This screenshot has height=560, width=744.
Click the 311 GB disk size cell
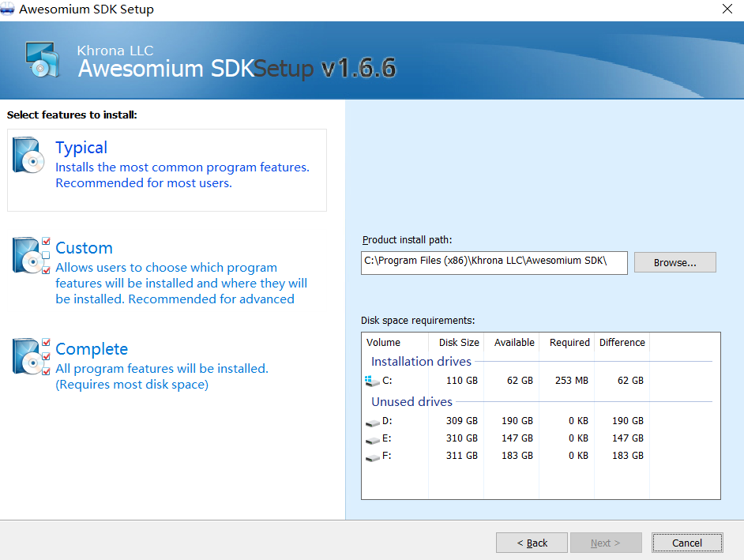(462, 456)
